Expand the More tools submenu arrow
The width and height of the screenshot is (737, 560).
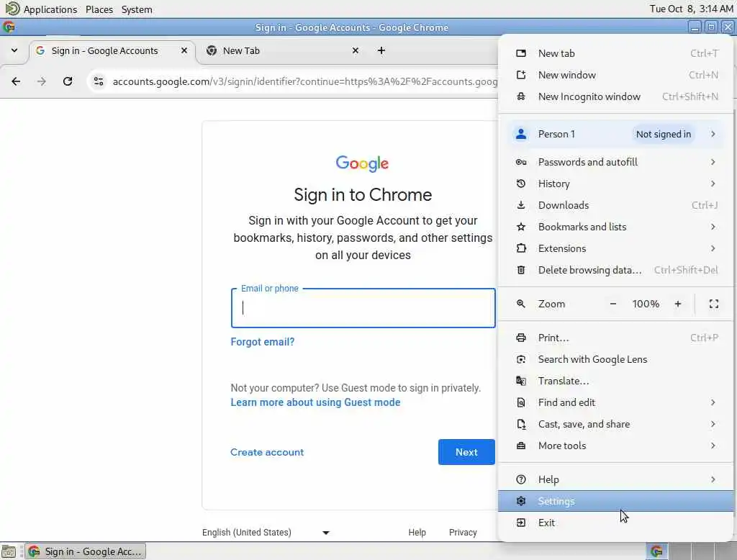pos(713,446)
